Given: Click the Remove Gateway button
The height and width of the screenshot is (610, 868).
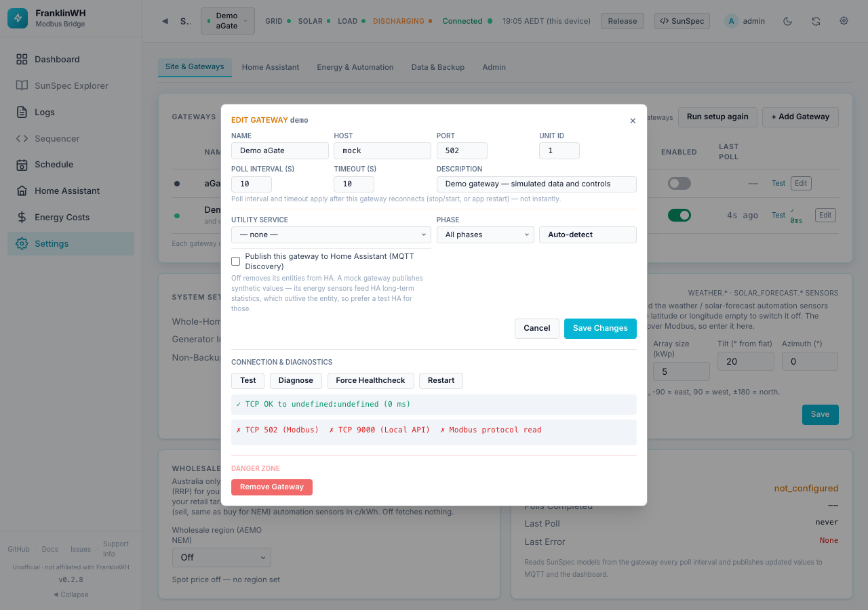Looking at the screenshot, I should [x=272, y=487].
